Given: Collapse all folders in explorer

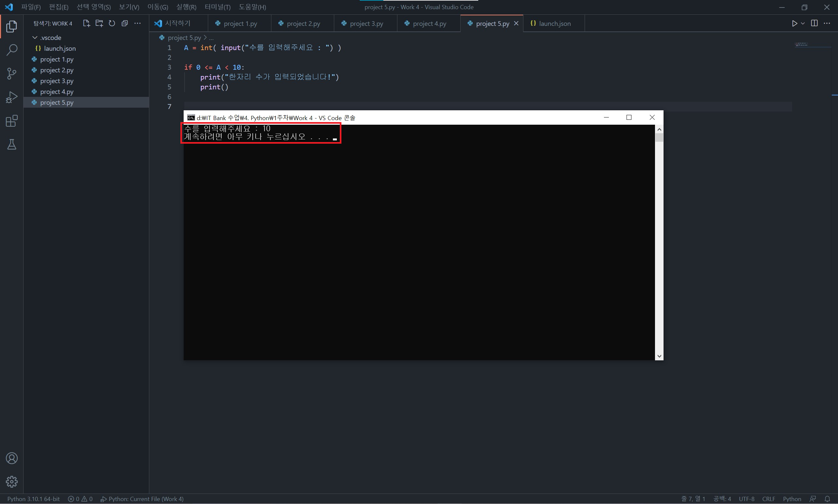Looking at the screenshot, I should point(125,24).
